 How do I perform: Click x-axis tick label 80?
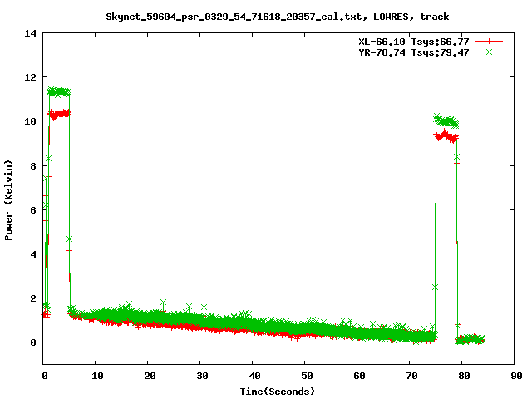click(464, 376)
